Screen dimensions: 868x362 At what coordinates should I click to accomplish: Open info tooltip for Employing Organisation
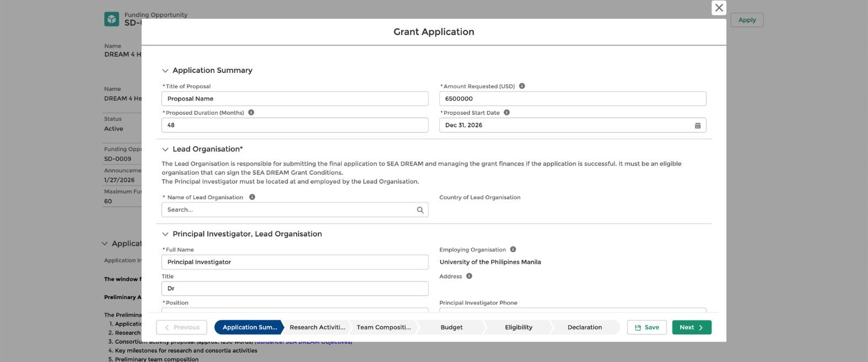click(513, 249)
